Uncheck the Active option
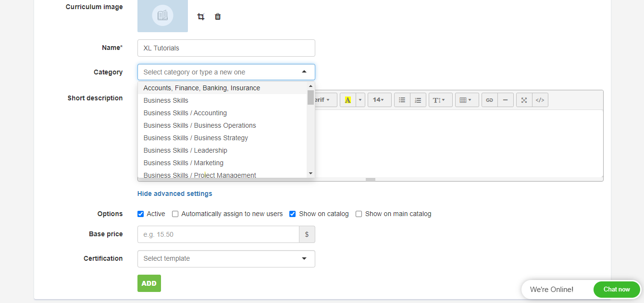The height and width of the screenshot is (303, 644). coord(141,214)
